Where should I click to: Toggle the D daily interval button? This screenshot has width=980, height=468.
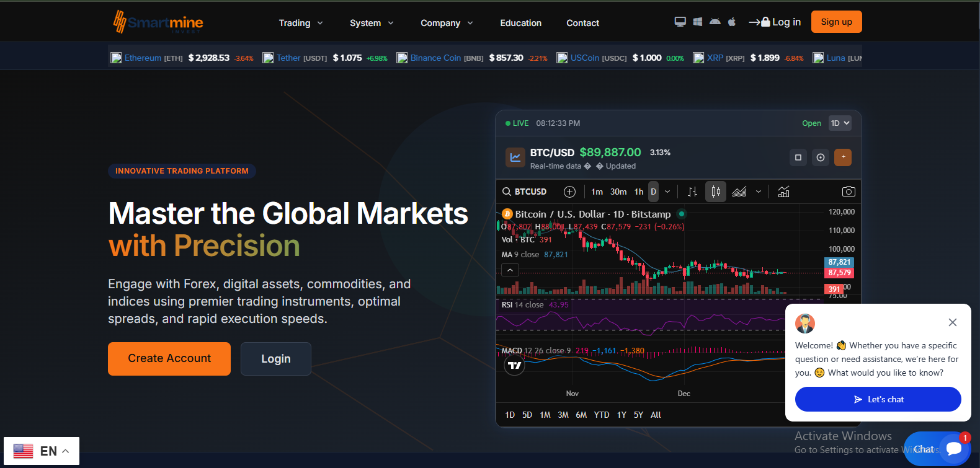click(653, 192)
